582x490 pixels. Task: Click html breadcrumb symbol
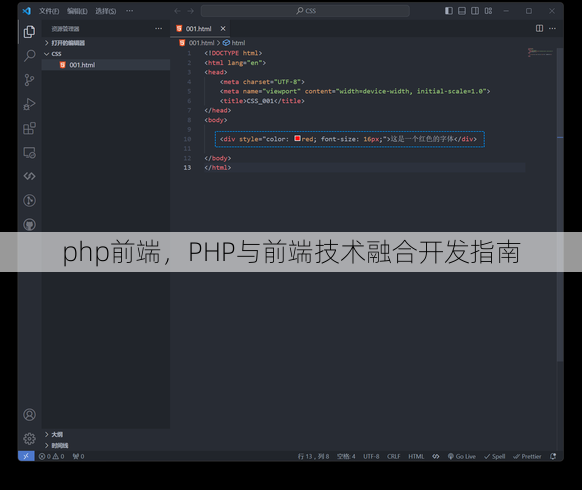click(234, 43)
